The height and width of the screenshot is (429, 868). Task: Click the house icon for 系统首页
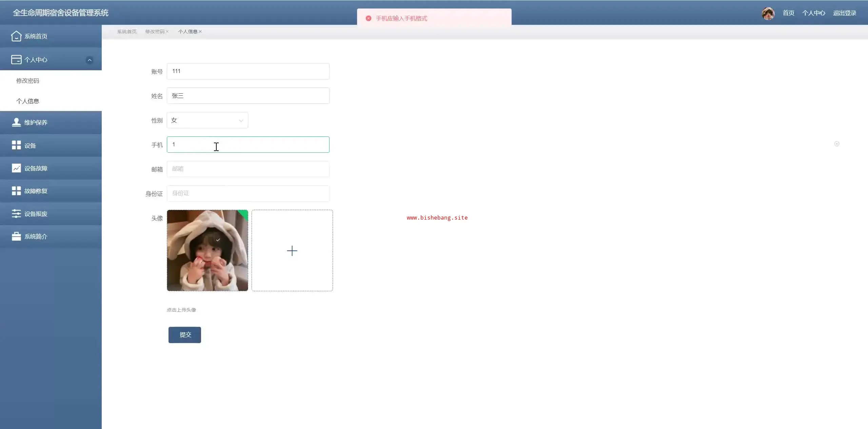click(x=16, y=36)
